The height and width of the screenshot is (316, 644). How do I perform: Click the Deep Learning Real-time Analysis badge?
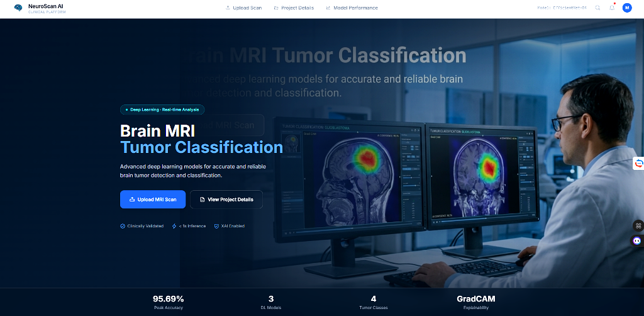coord(162,110)
